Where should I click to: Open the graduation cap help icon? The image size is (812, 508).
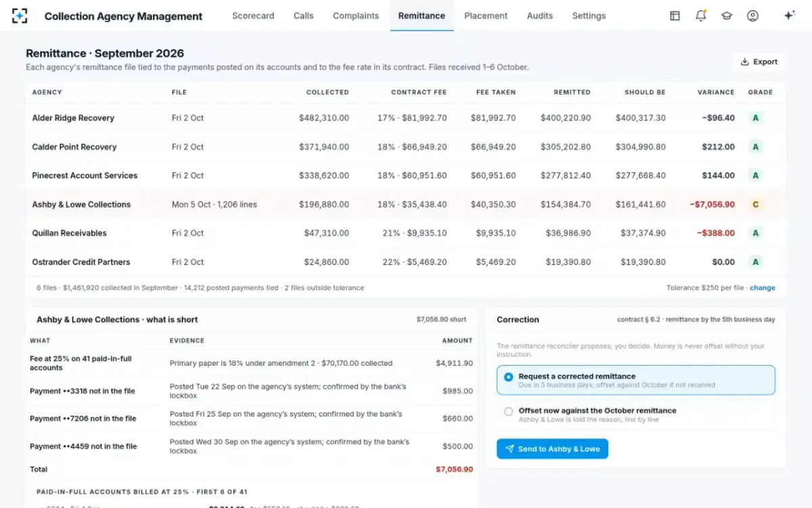[x=727, y=16]
